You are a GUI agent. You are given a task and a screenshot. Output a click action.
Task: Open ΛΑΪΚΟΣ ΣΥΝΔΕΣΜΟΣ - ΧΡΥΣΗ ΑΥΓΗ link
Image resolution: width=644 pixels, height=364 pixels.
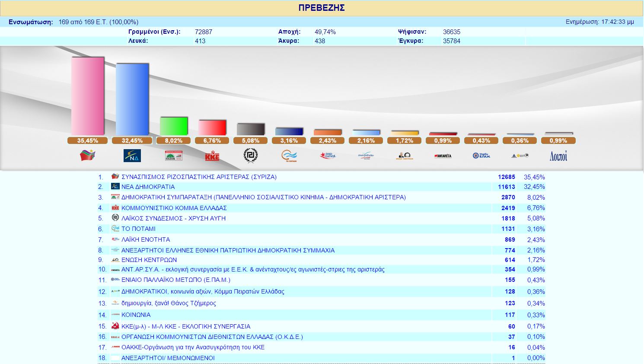[173, 218]
